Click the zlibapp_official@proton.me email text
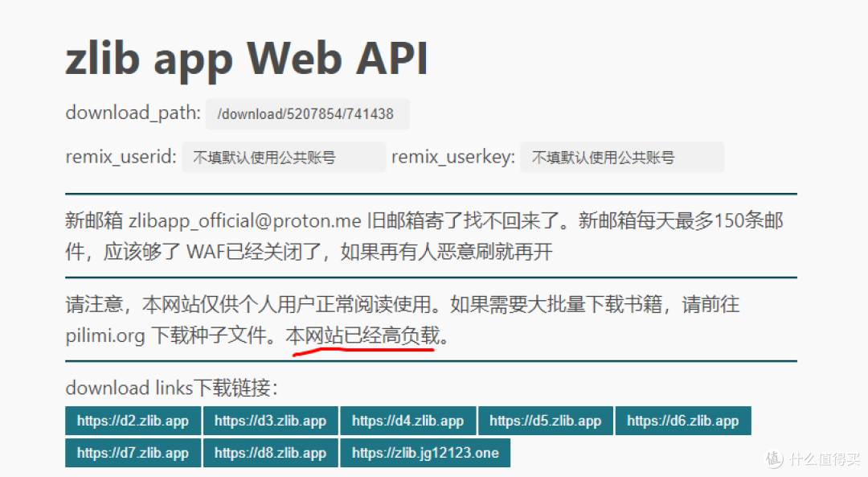The height and width of the screenshot is (477, 868). pos(245,221)
